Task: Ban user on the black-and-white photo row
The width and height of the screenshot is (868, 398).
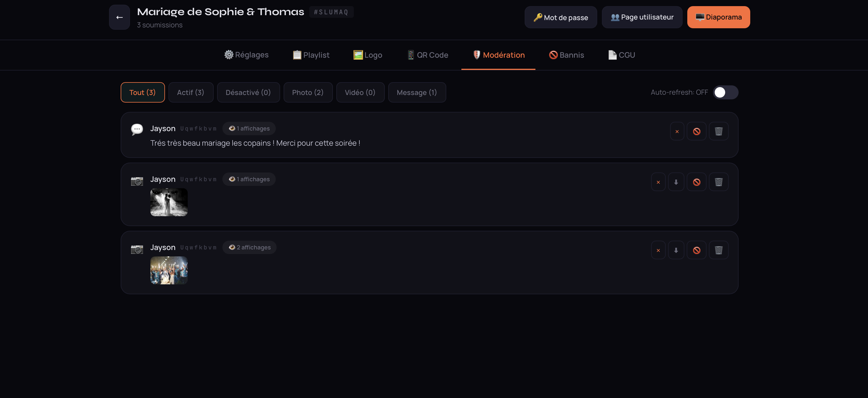Action: (696, 182)
